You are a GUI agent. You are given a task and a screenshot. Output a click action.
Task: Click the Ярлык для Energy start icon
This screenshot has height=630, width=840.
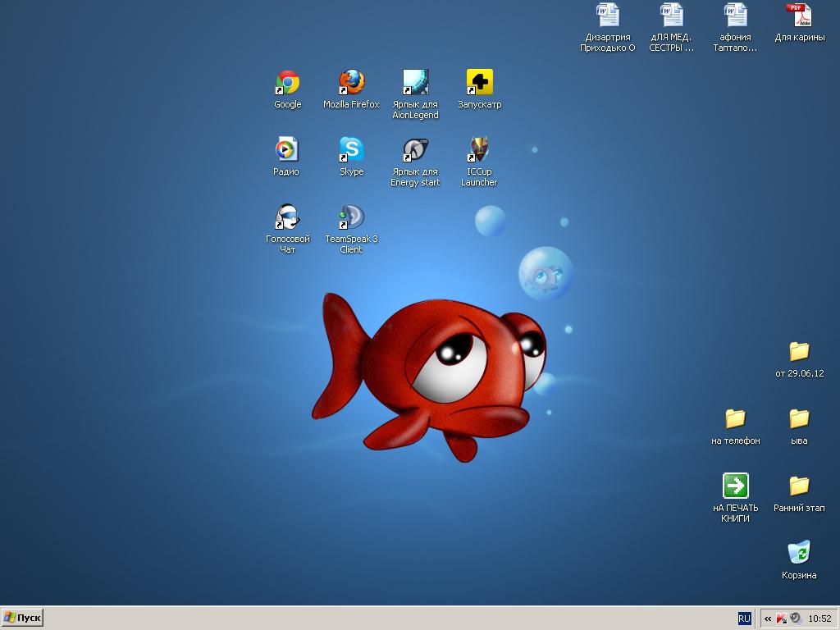click(415, 150)
